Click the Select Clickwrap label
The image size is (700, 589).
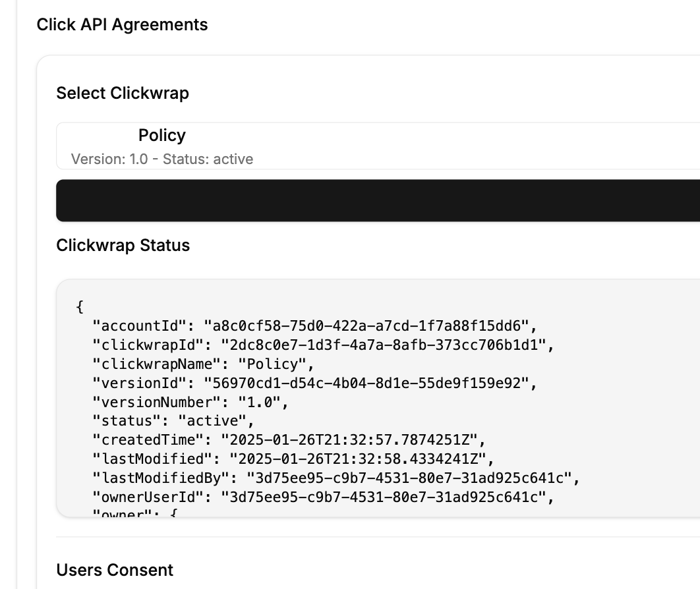(x=123, y=93)
